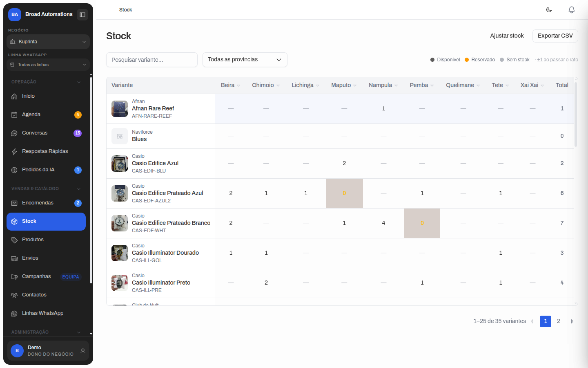
Task: Click the Início home icon
Action: pos(14,96)
